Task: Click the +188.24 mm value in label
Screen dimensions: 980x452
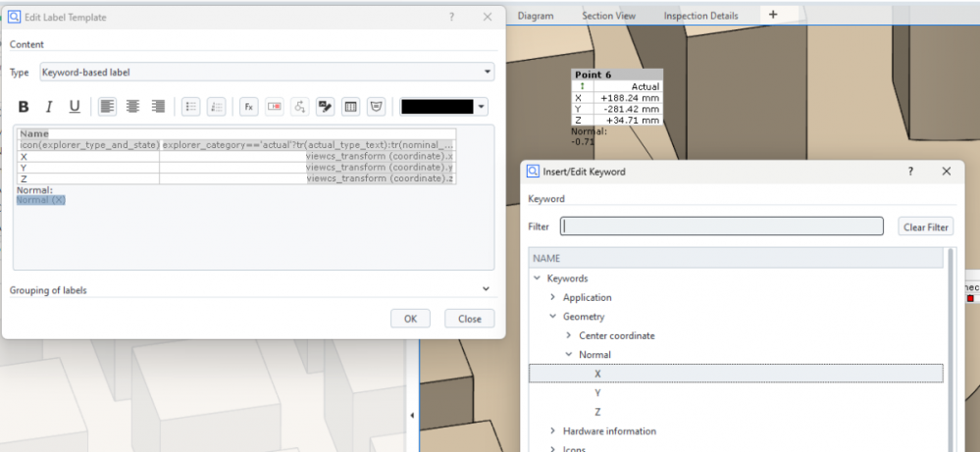Action: coord(630,98)
